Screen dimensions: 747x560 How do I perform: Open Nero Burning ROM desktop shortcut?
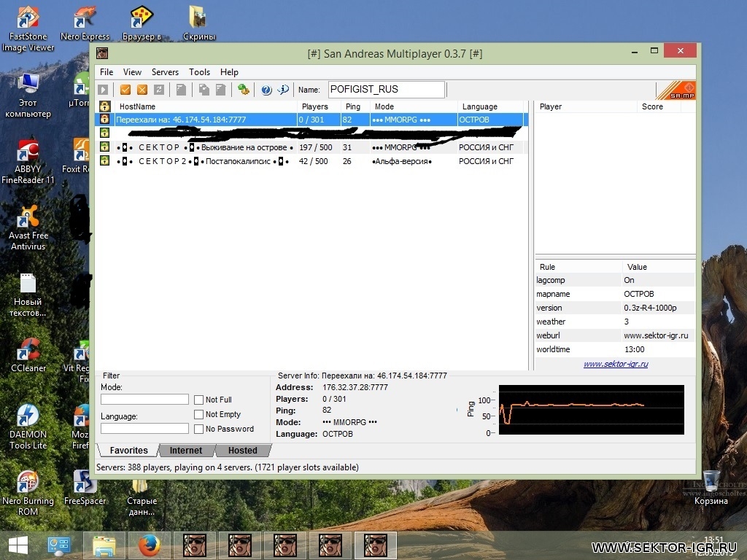28,493
